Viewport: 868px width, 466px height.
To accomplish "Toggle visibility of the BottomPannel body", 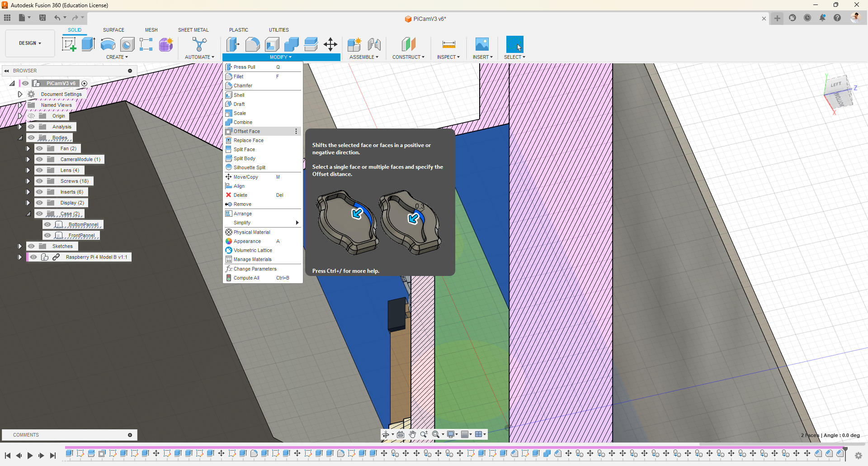I will point(47,224).
